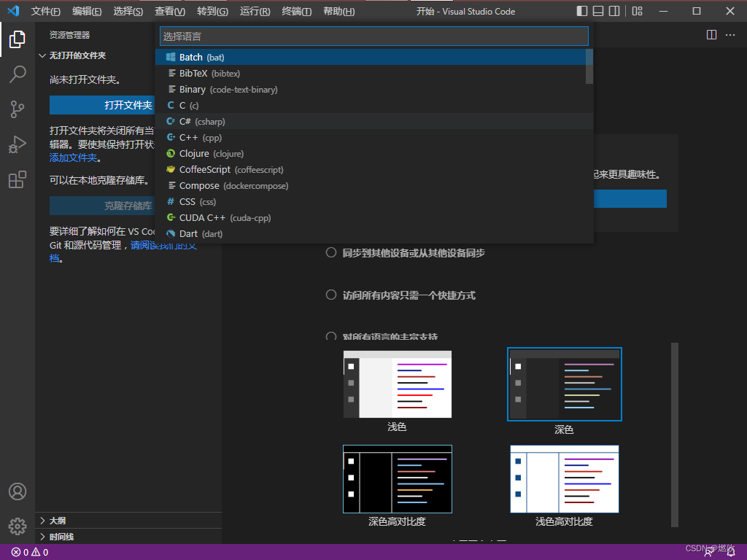Click the 克隆存储库 button
The image size is (747, 560).
tap(102, 206)
